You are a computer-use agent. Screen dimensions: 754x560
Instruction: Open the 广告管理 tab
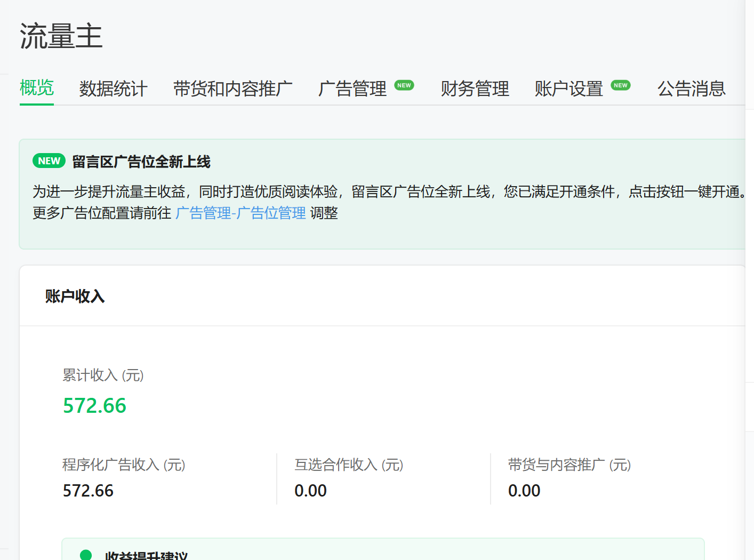(352, 89)
